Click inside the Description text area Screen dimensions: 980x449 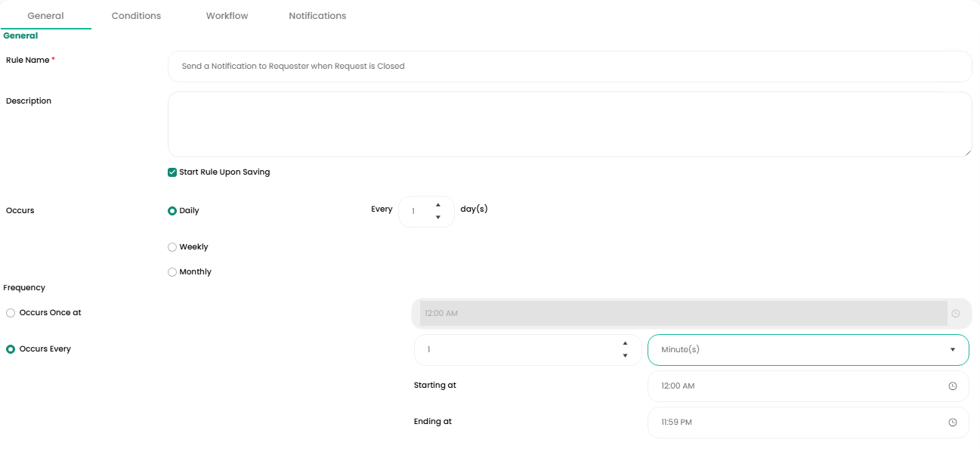[569, 124]
